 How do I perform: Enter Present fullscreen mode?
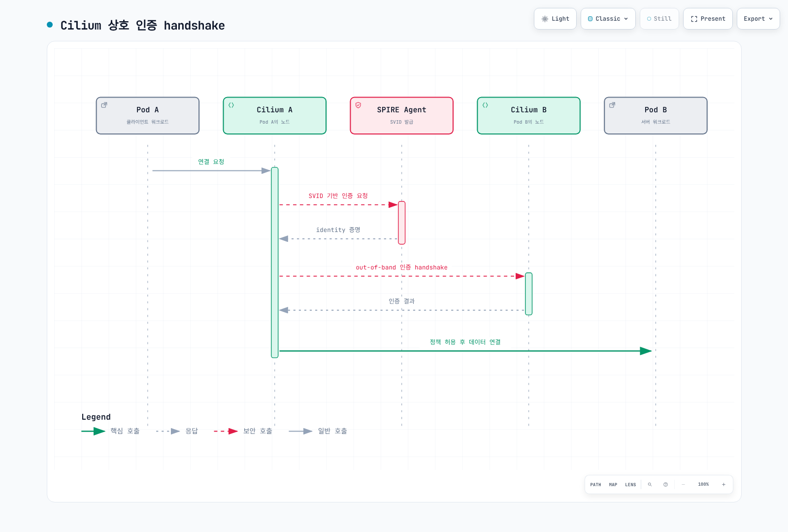708,19
